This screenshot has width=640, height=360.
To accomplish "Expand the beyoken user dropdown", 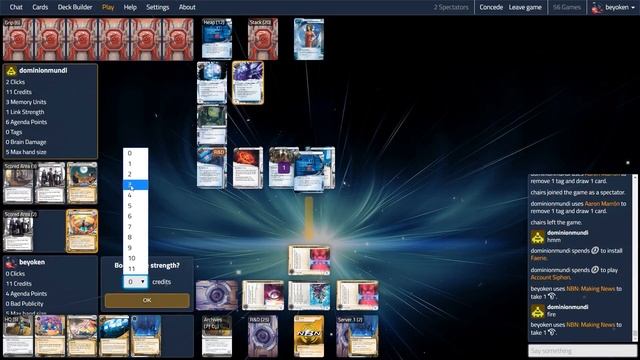I will coord(620,7).
